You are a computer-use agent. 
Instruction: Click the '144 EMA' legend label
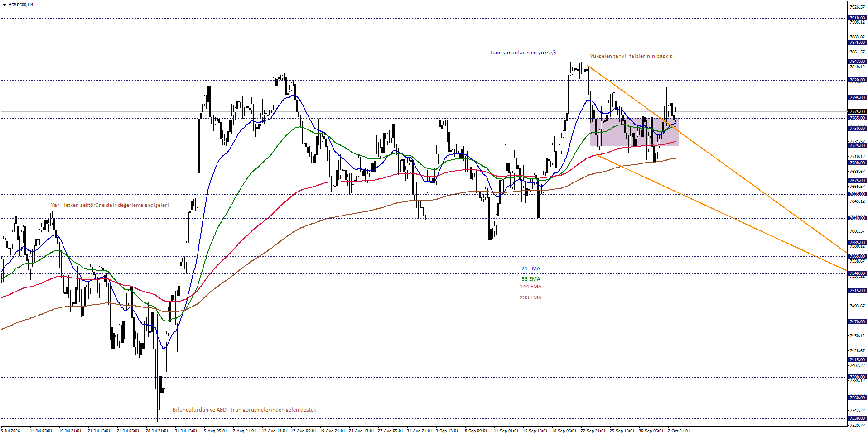click(530, 287)
